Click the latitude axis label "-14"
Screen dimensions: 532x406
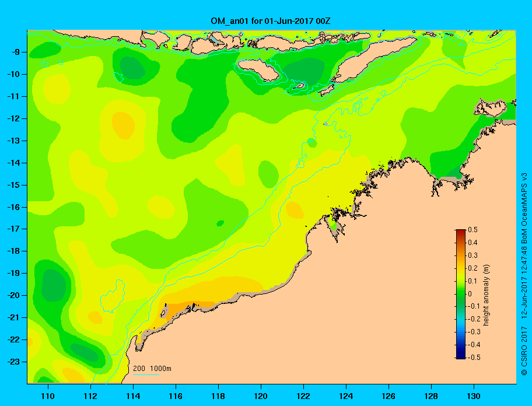click(13, 163)
